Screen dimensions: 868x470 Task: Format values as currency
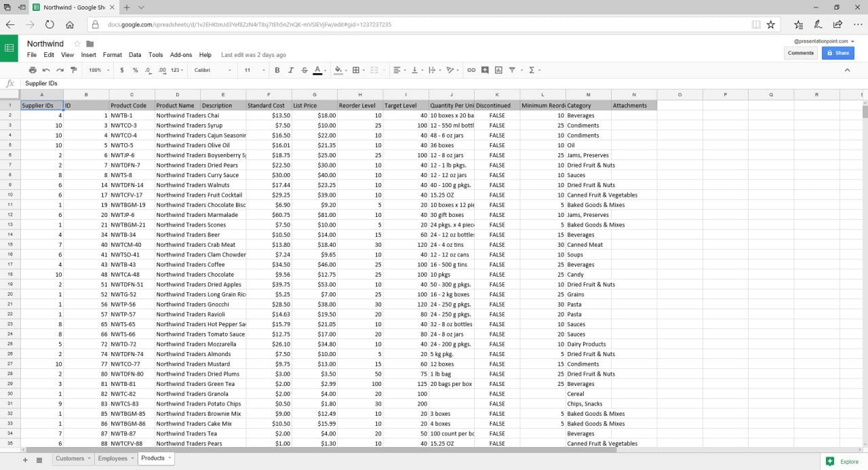click(121, 70)
